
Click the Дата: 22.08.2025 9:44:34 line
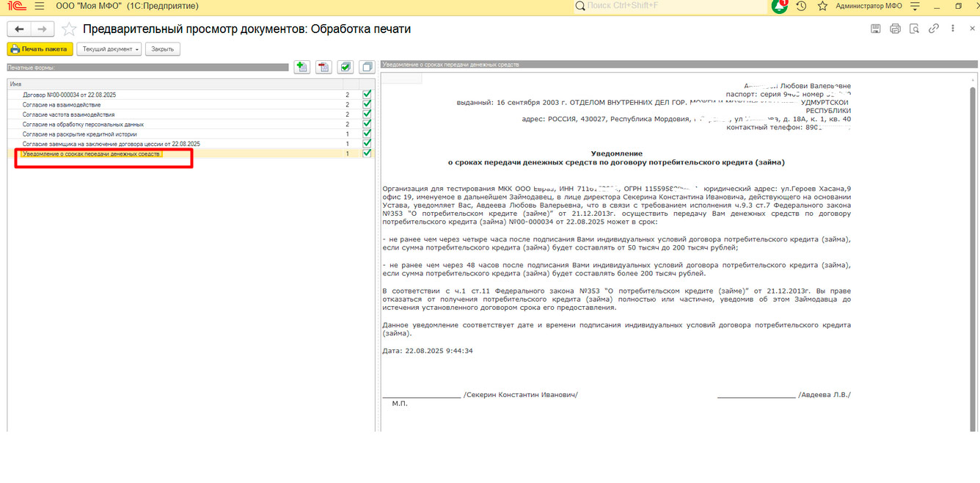[428, 351]
